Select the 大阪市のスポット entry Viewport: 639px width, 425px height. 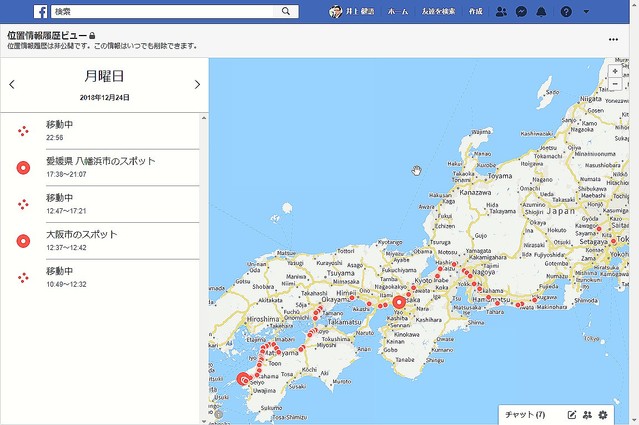pyautogui.click(x=100, y=241)
